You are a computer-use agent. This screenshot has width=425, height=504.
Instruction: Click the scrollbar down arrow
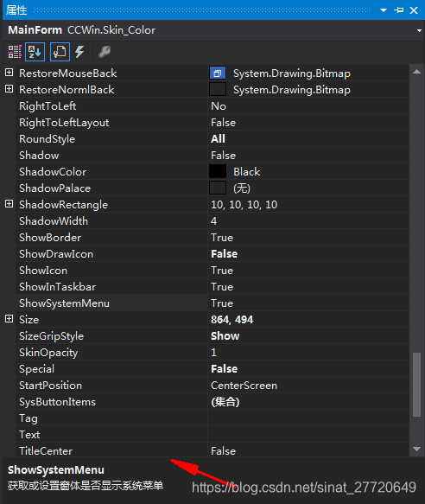click(x=416, y=449)
